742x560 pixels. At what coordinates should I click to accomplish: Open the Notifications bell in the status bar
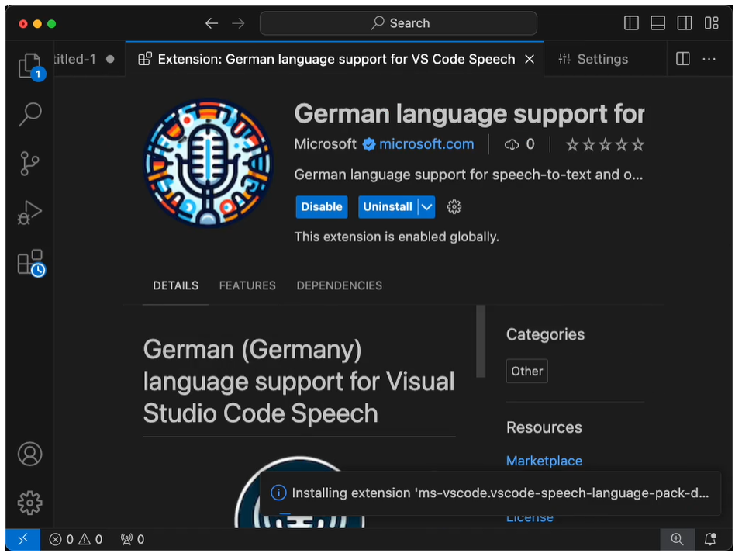(x=710, y=539)
